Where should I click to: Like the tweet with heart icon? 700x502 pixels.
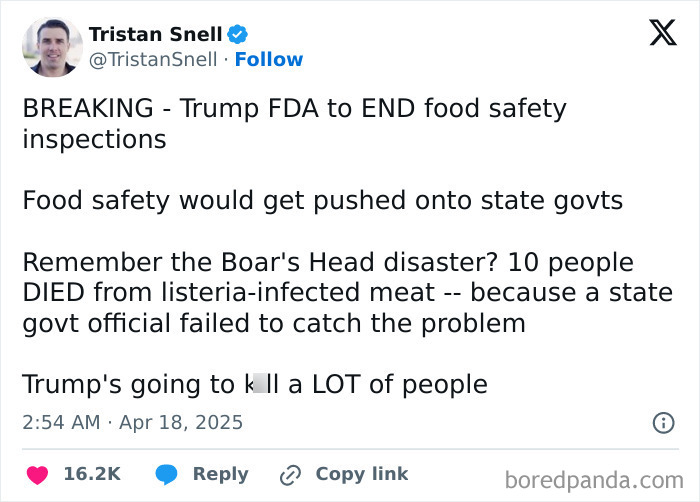coord(38,475)
